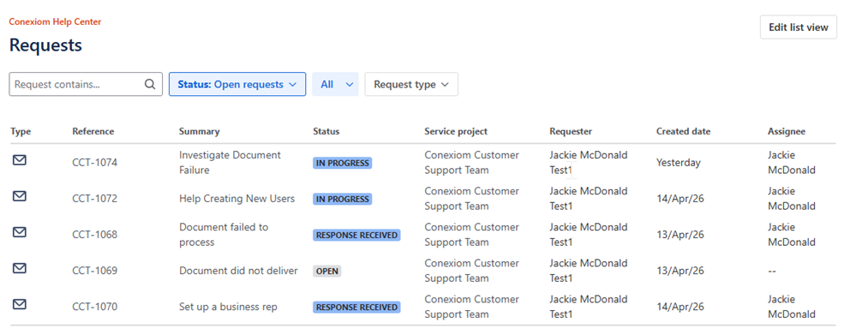868x335 pixels.
Task: Click the Status column header
Action: coord(326,131)
